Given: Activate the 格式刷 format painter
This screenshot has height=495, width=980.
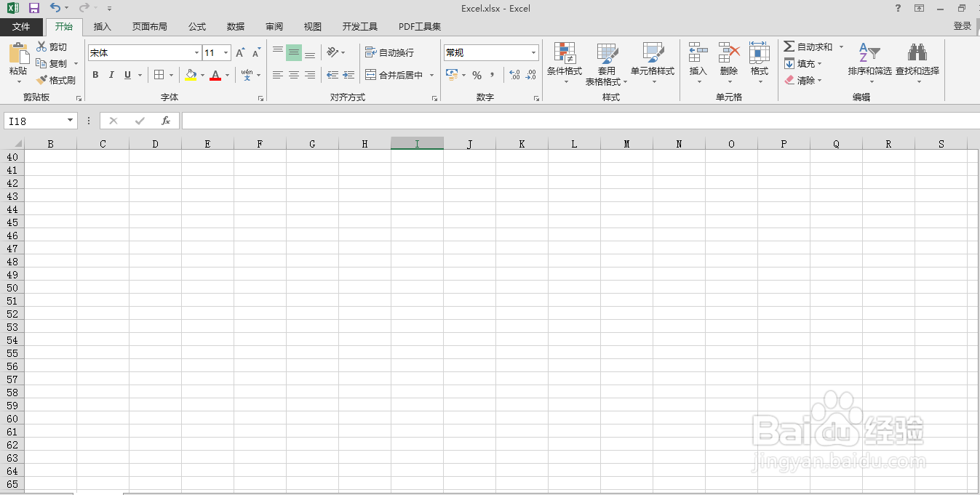Looking at the screenshot, I should point(56,80).
